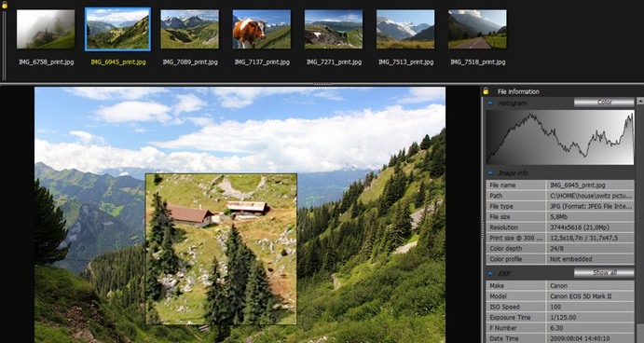Click the histogram graph
This screenshot has width=644, height=343.
[x=560, y=138]
